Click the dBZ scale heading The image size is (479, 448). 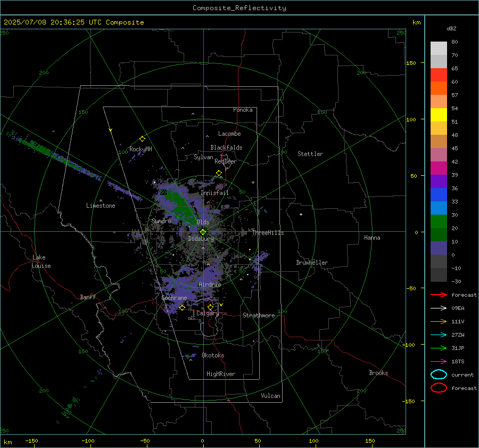click(x=451, y=28)
